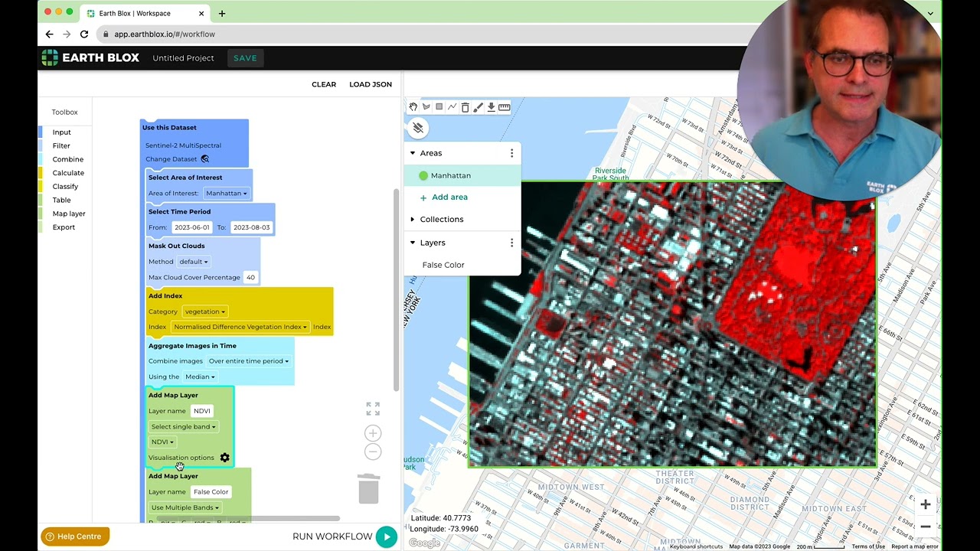Open the Filter toolbox category
Image resolution: width=980 pixels, height=551 pixels.
pos(61,146)
